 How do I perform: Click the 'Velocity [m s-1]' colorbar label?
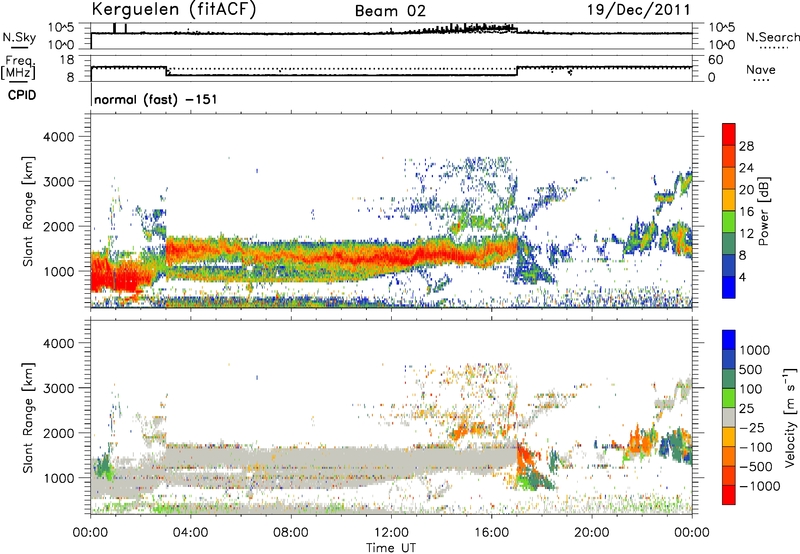[790, 417]
